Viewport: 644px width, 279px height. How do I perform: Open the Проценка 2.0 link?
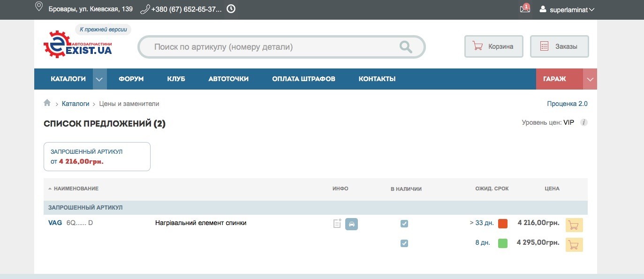pyautogui.click(x=567, y=104)
